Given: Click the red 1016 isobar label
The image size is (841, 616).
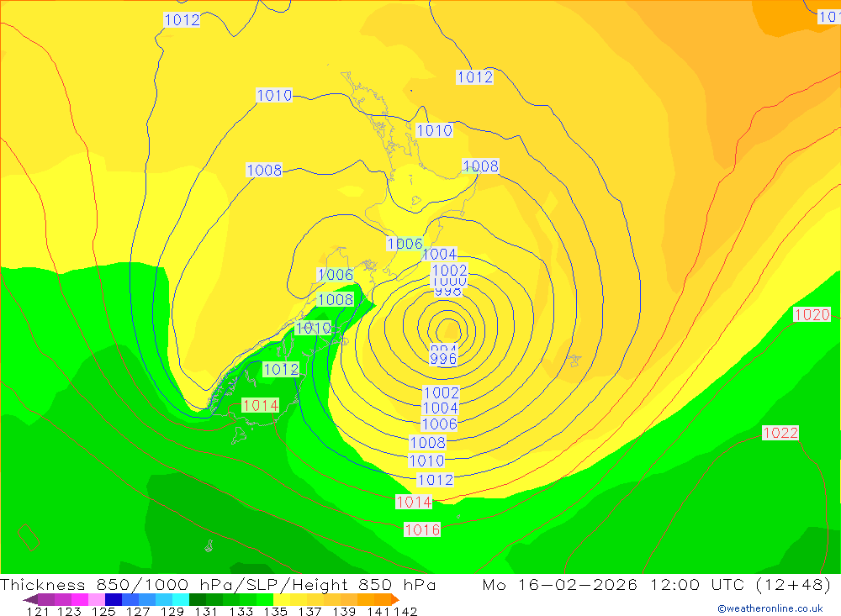Looking at the screenshot, I should (x=422, y=529).
